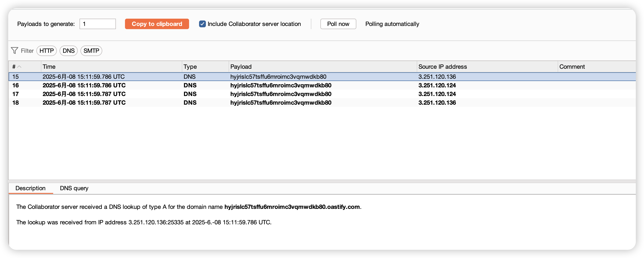Toggle Include Collaborator server location checkbox

click(x=202, y=24)
